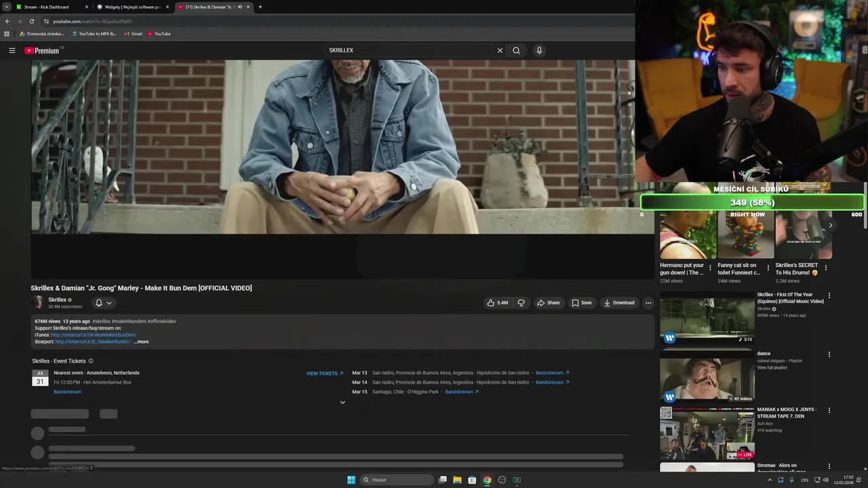Open options for the dance playlist
The image size is (868, 488).
pos(829,354)
